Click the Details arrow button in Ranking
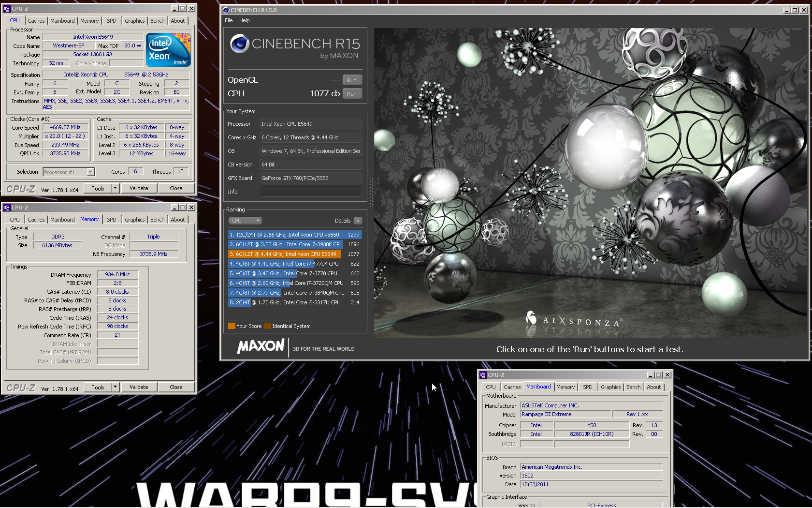 [358, 221]
